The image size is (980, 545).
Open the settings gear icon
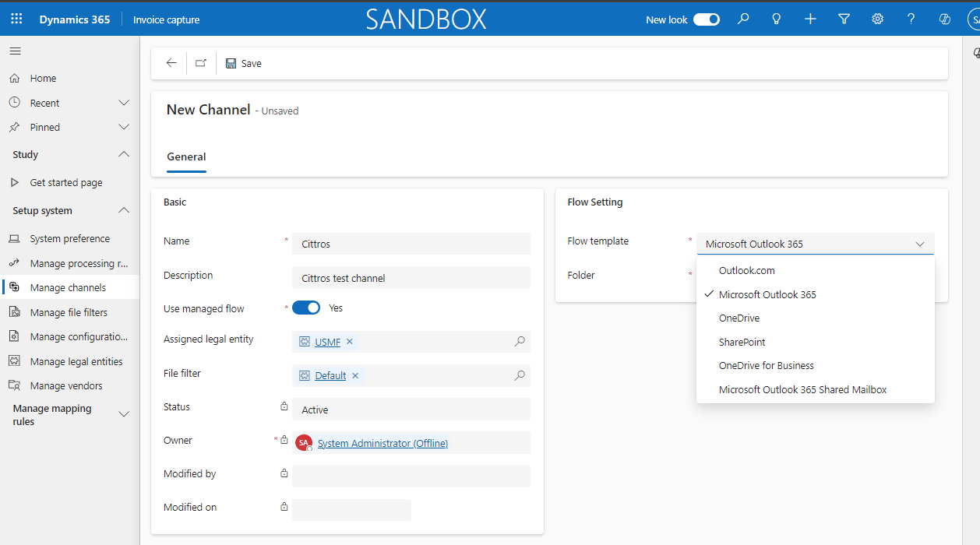[x=877, y=19]
